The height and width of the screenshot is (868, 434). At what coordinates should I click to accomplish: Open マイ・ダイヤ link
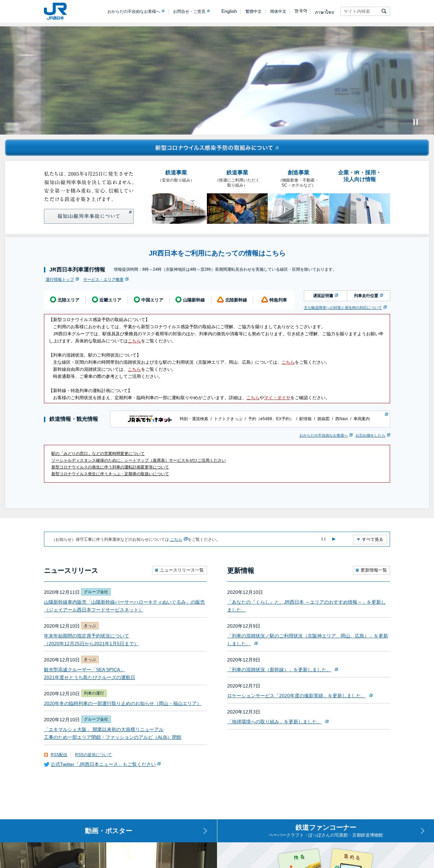click(277, 398)
